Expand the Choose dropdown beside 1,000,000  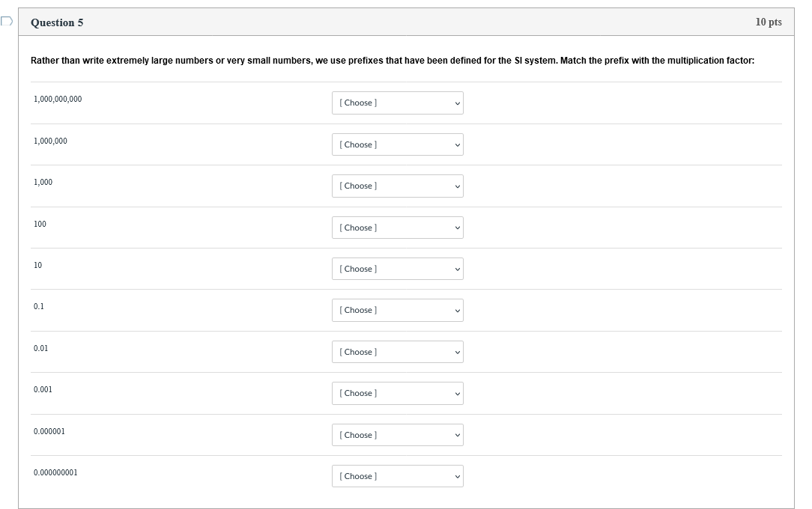[x=397, y=144]
